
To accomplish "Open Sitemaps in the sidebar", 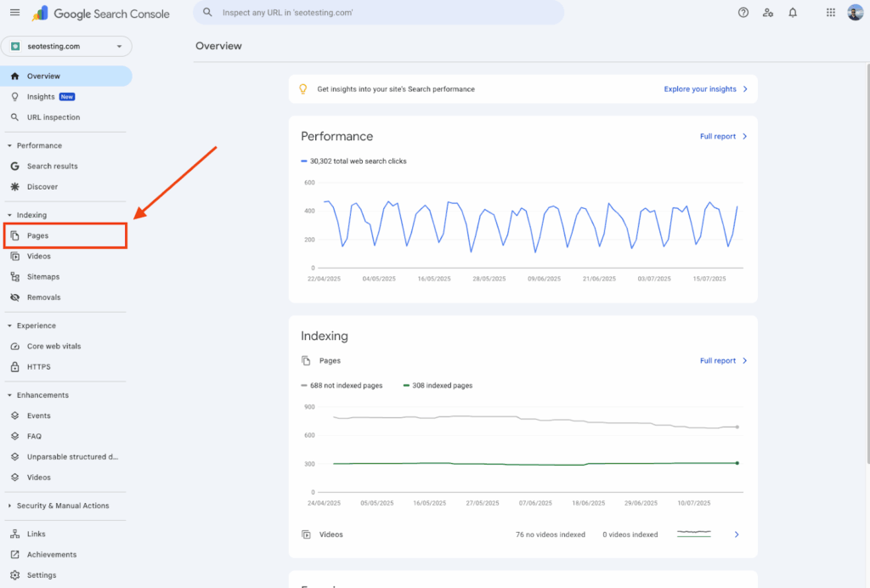I will (43, 277).
